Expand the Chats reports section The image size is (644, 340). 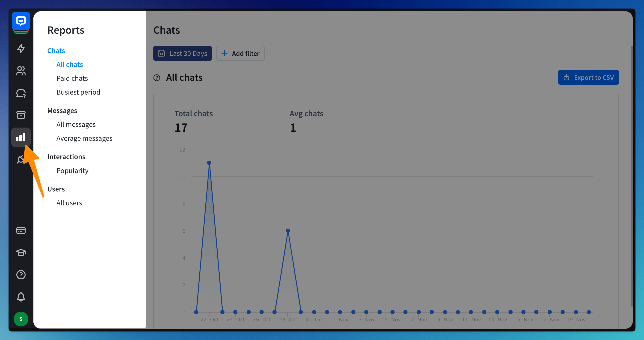tap(56, 51)
